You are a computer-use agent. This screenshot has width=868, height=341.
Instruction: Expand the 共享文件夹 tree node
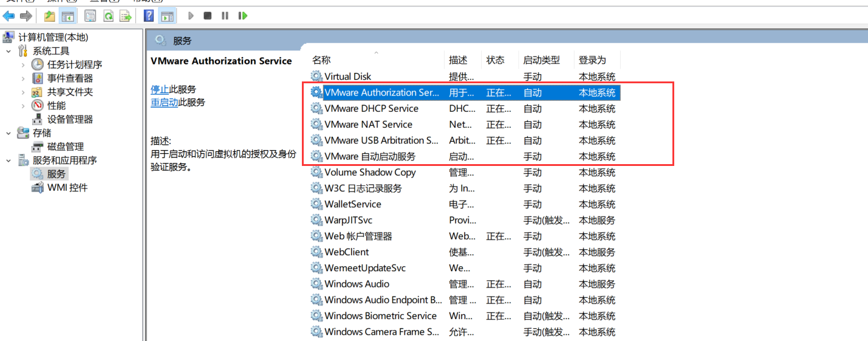click(23, 92)
